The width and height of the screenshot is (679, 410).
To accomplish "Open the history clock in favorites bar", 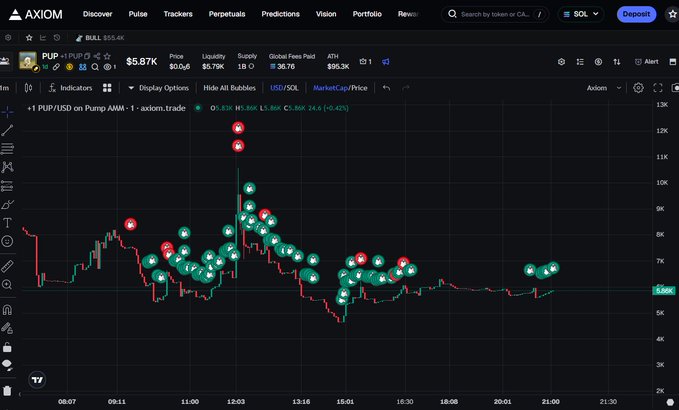I will pos(57,38).
